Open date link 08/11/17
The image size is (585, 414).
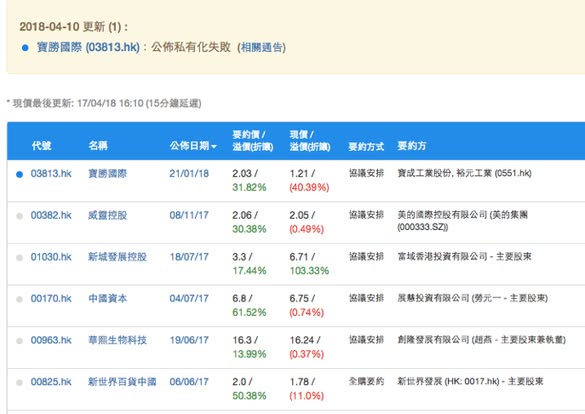click(x=189, y=215)
